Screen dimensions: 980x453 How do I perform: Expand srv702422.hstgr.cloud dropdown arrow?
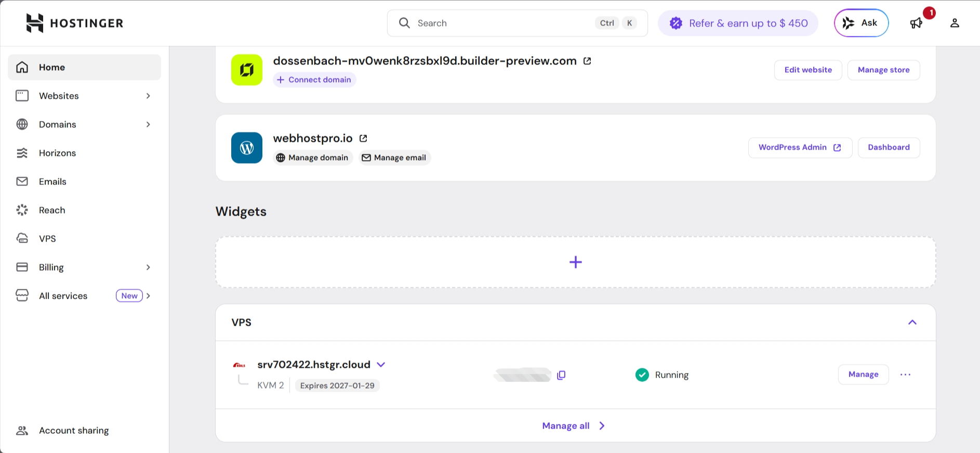tap(381, 365)
